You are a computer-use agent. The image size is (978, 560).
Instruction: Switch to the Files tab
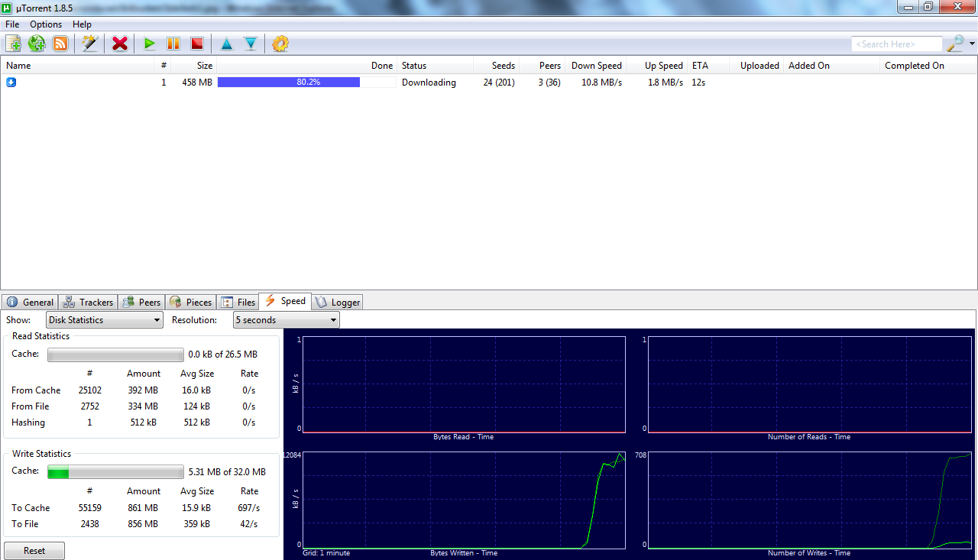(x=238, y=302)
